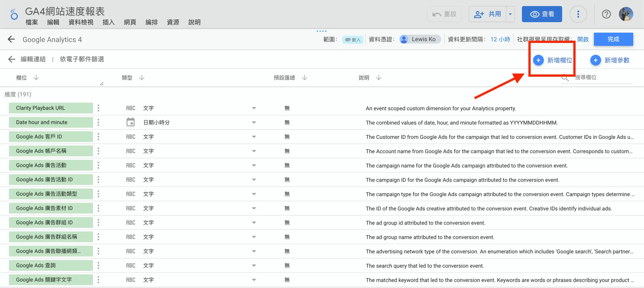Open options menu for Google Ads 廣告群組 ID
Viewport: 644px width, 288px height.
(98, 223)
